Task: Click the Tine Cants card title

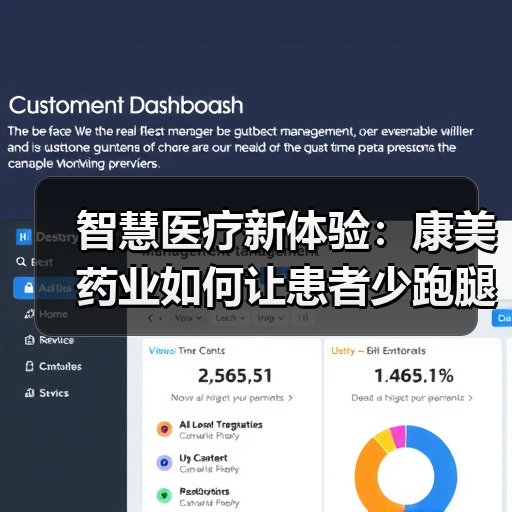Action: (x=201, y=351)
